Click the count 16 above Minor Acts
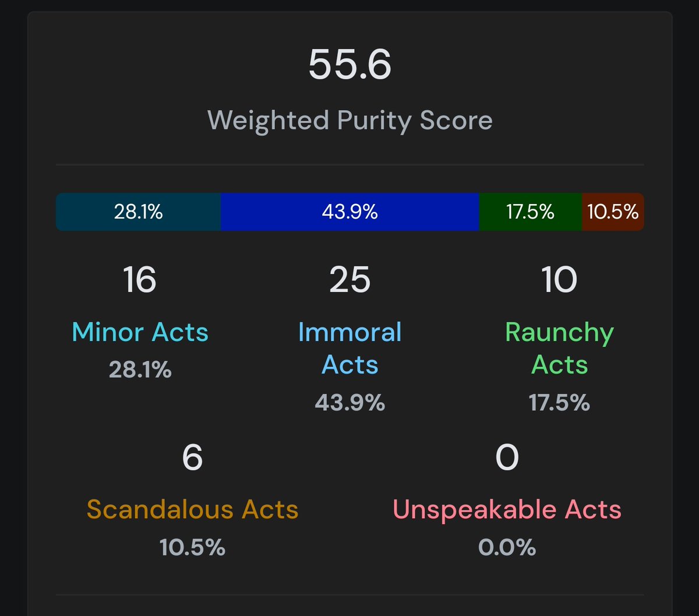 click(x=140, y=280)
